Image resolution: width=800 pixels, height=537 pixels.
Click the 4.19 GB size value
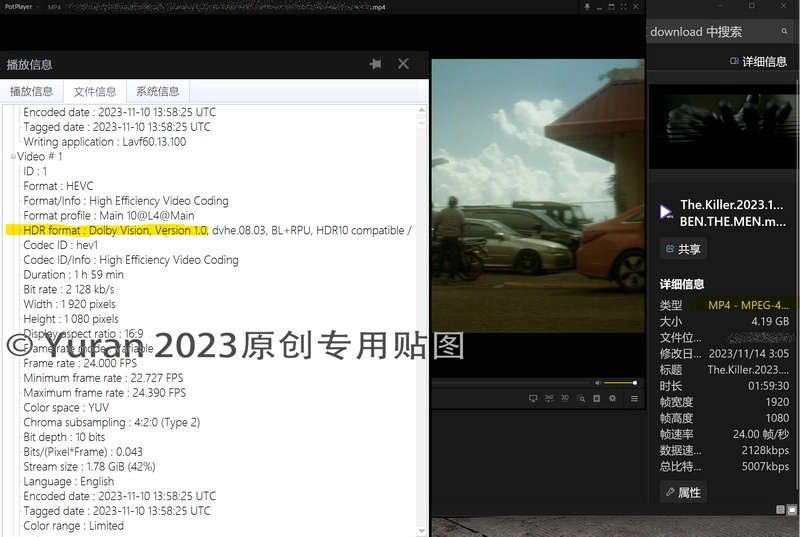pyautogui.click(x=770, y=321)
